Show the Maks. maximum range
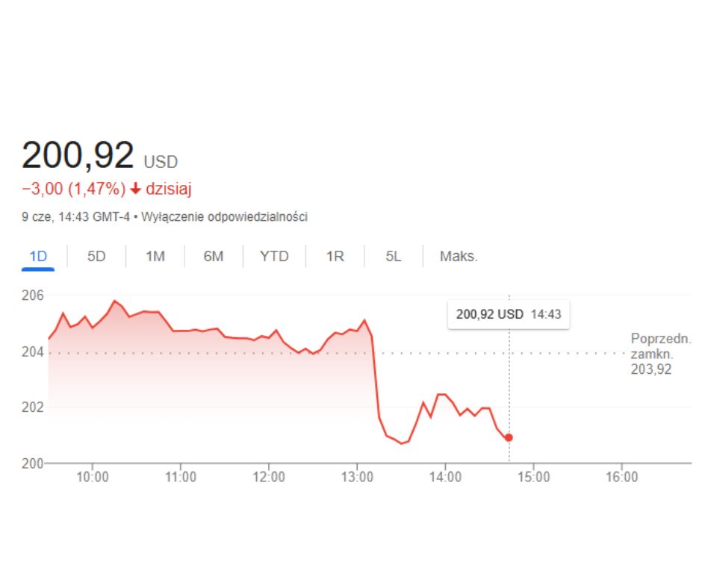This screenshot has width=702, height=588. [459, 257]
